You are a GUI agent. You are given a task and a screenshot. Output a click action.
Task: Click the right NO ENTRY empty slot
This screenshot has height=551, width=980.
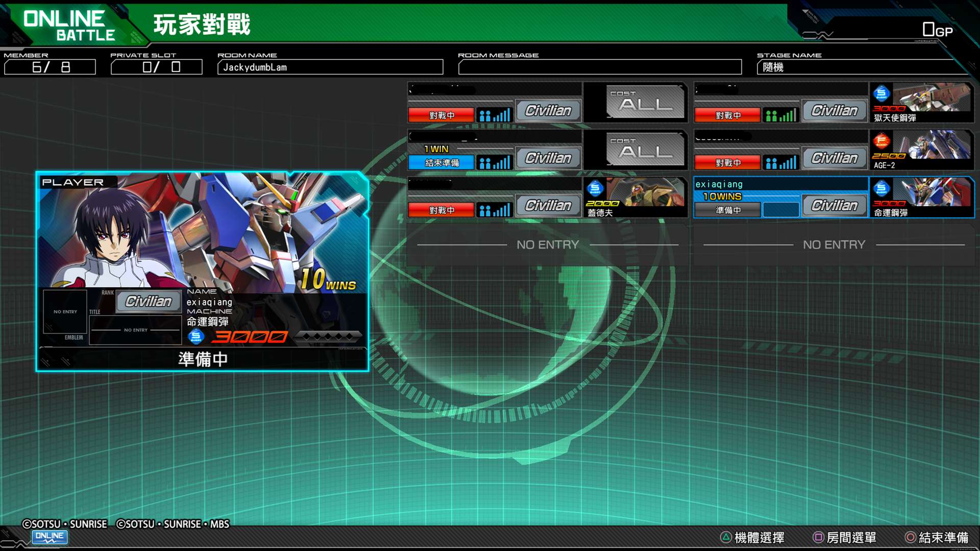834,245
